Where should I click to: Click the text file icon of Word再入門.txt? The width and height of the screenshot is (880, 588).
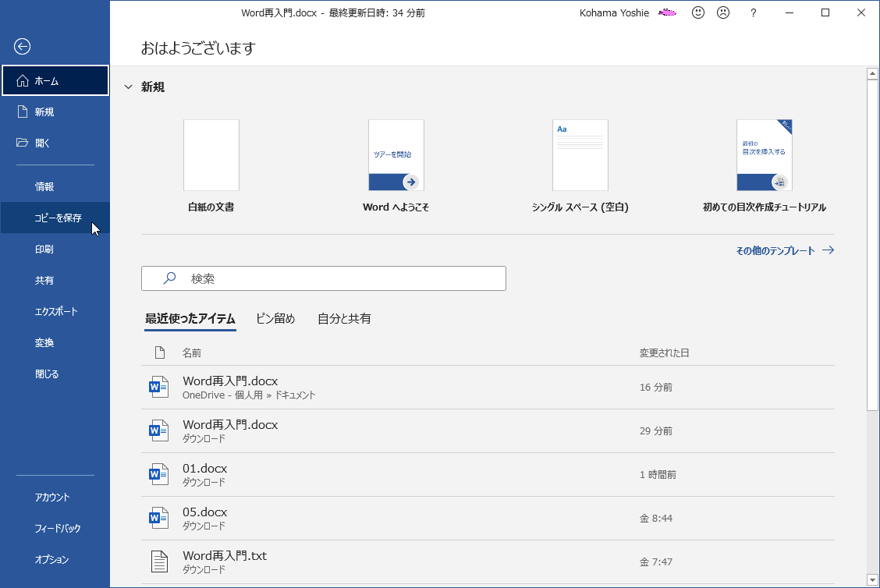159,561
